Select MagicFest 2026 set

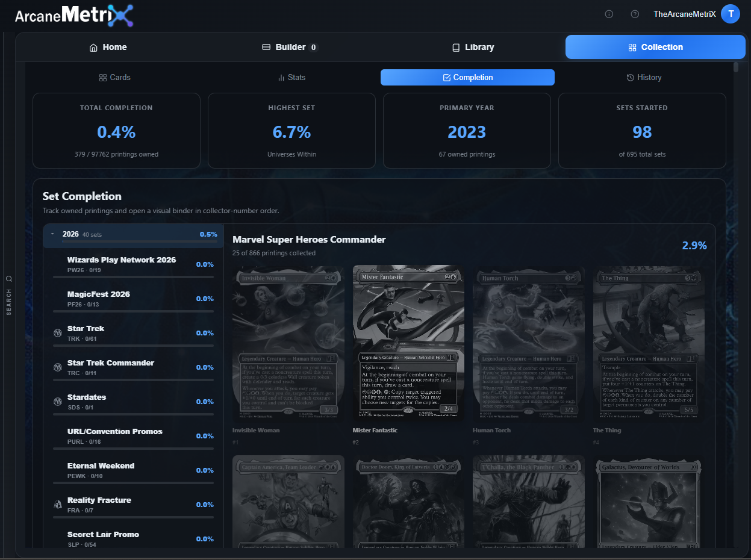click(133, 299)
